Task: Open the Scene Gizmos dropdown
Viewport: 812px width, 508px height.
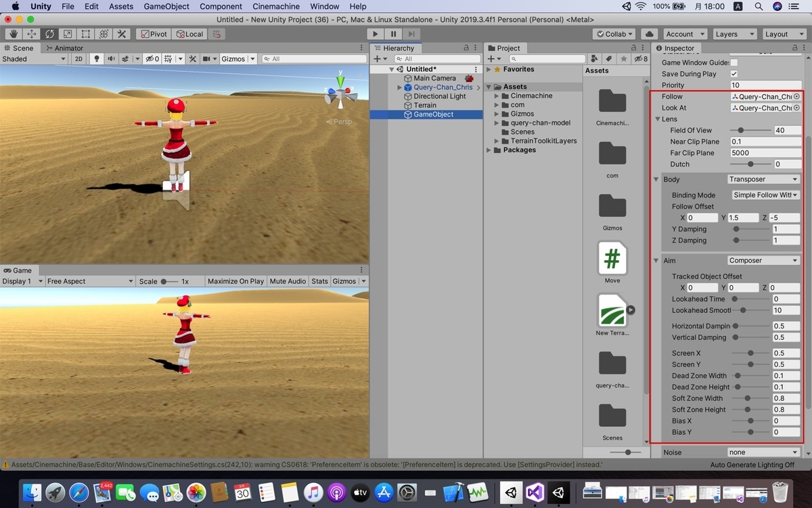Action: point(238,59)
